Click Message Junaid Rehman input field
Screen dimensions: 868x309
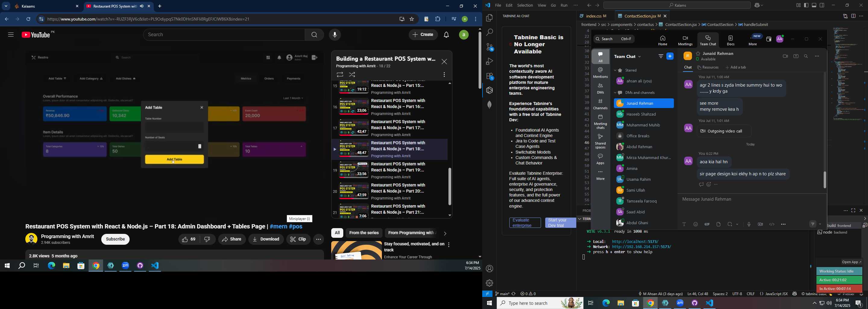[x=751, y=200]
